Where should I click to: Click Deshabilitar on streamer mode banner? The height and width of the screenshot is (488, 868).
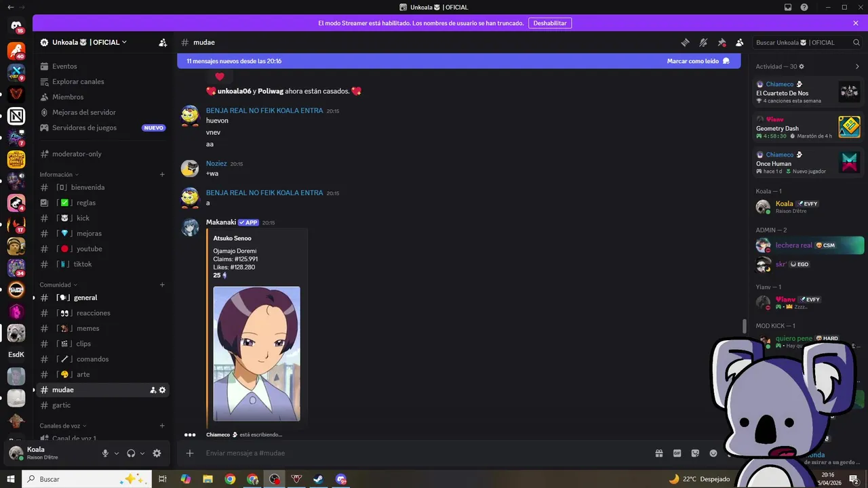coord(550,23)
